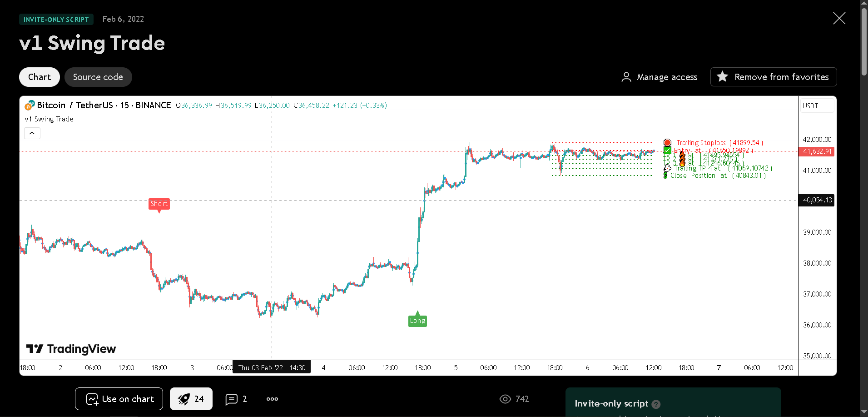The height and width of the screenshot is (417, 868).
Task: Boost the script with rocket button
Action: 191,399
